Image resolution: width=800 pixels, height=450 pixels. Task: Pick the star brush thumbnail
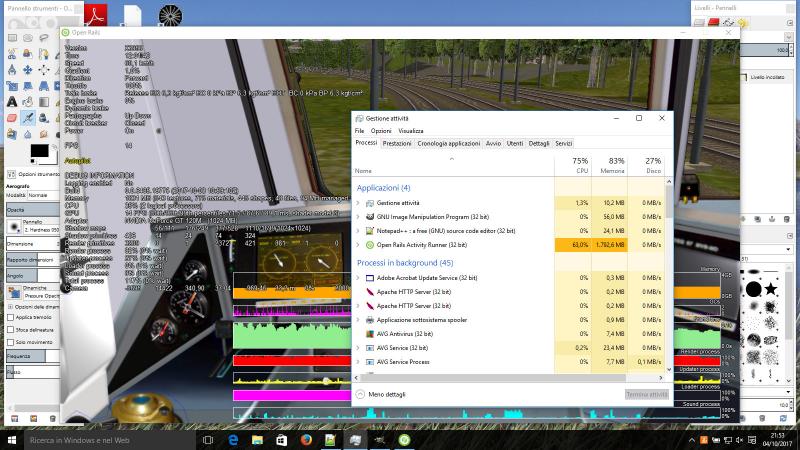click(x=770, y=289)
